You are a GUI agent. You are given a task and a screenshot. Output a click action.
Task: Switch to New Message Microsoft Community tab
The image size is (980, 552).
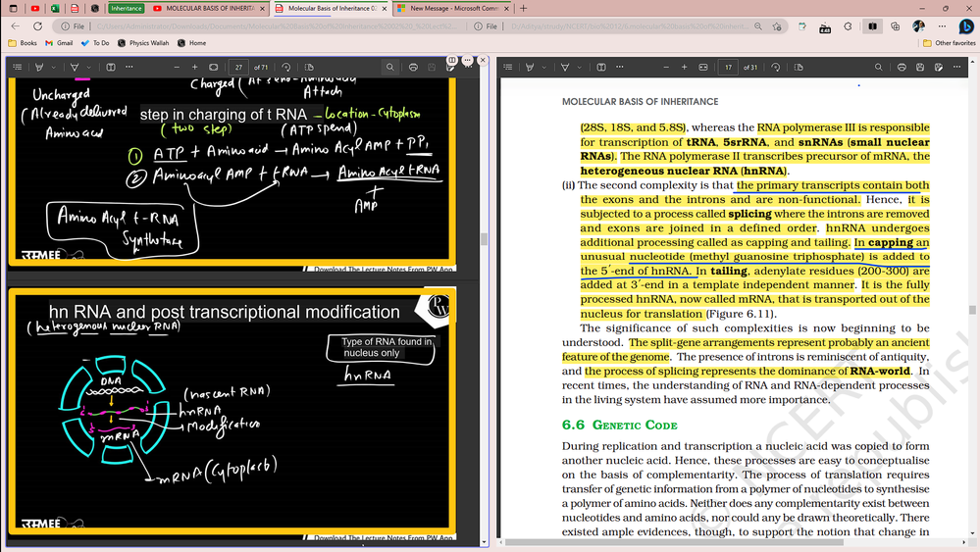pos(453,8)
